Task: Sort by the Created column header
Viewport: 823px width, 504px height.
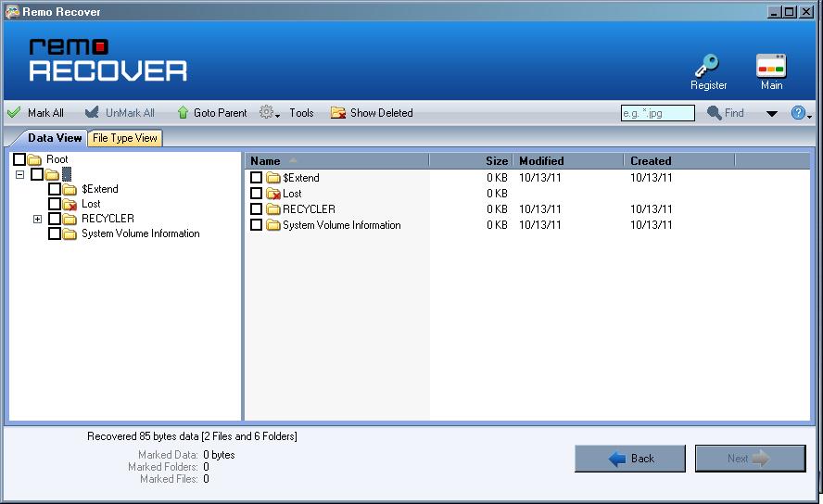Action: click(x=679, y=161)
